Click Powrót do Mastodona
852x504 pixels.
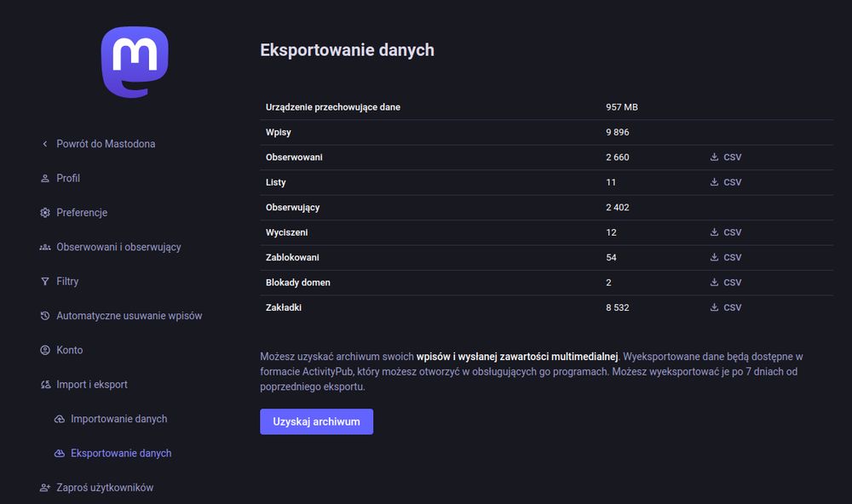tap(106, 144)
